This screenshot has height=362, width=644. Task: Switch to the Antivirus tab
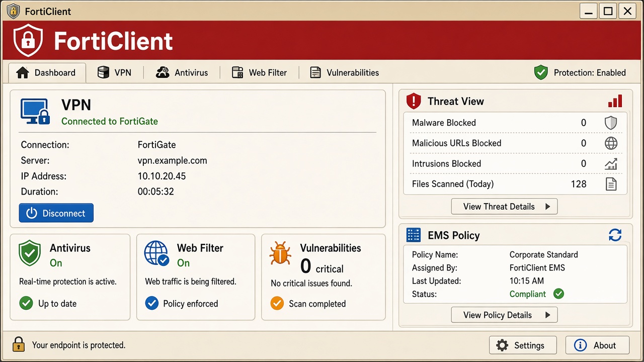(x=182, y=73)
